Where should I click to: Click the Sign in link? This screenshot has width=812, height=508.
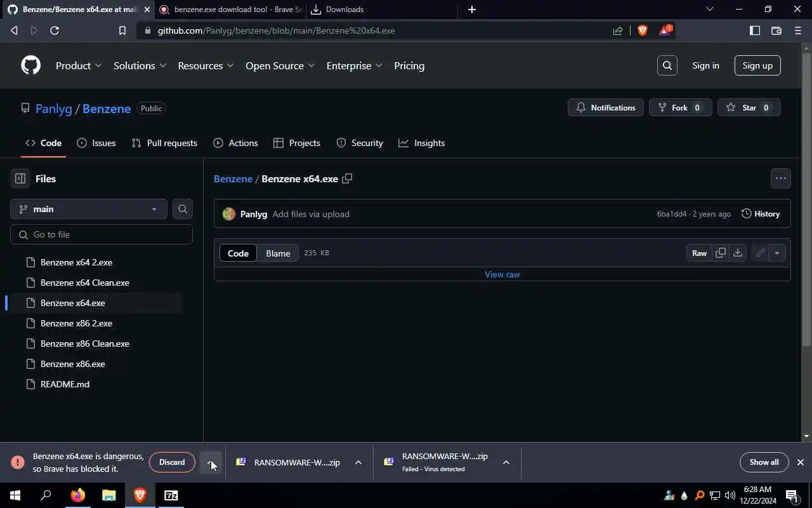[705, 65]
